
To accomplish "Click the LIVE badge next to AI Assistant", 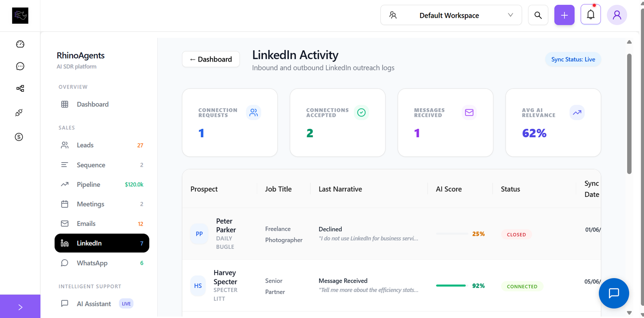I will point(126,304).
